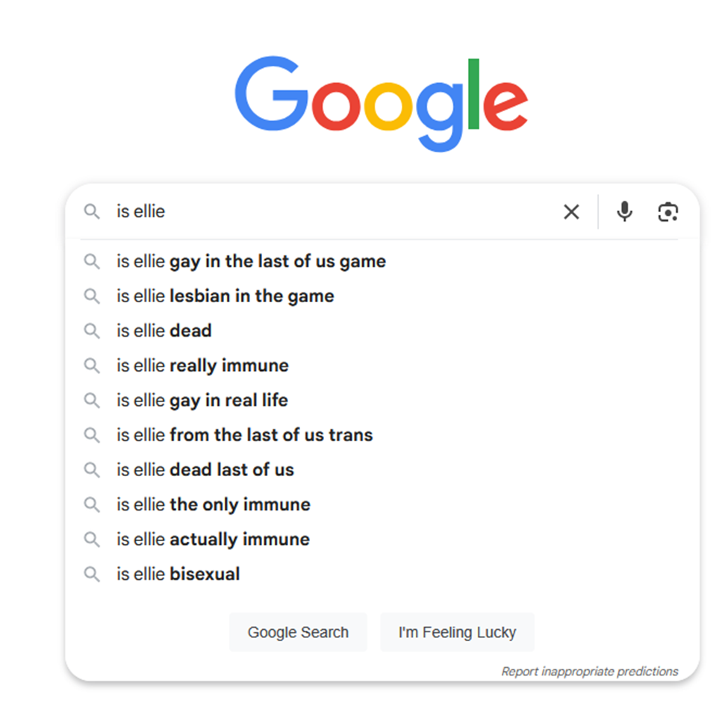Select suggestion "is ellie gay in the last of us game"

tap(251, 261)
